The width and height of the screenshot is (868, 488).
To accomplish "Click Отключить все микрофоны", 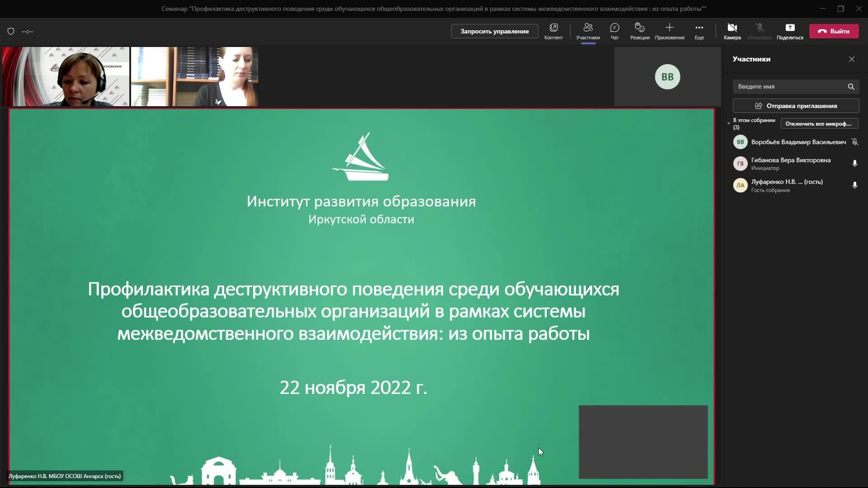I will click(x=819, y=123).
